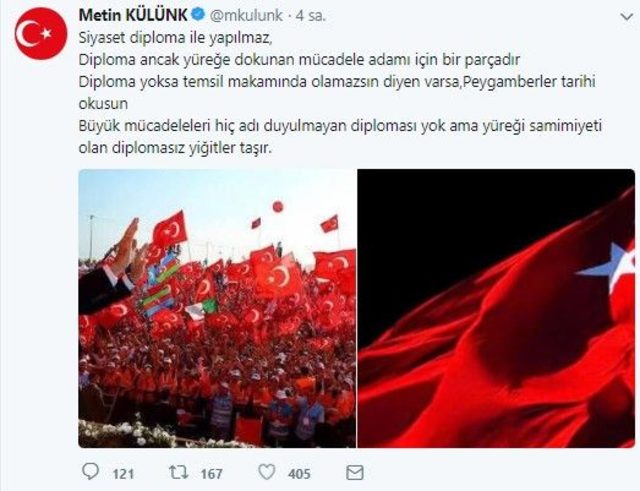Click the 405 likes count
This screenshot has width=640, height=491.
299,474
